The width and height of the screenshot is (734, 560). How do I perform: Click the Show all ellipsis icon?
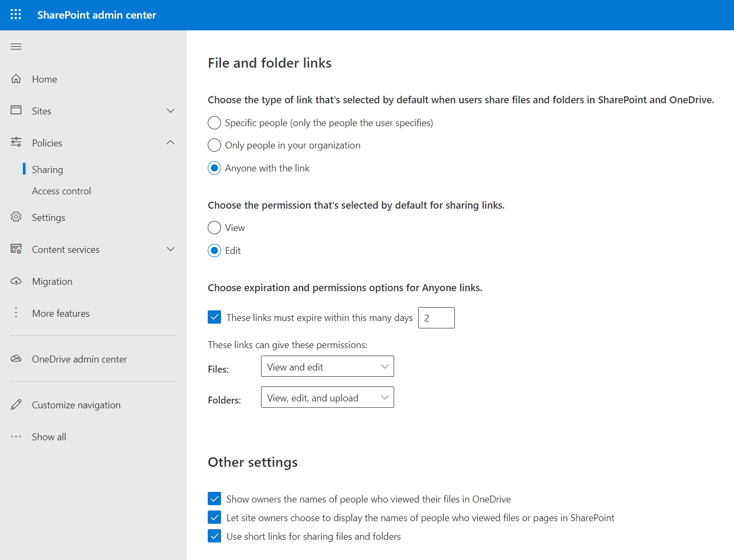[16, 437]
